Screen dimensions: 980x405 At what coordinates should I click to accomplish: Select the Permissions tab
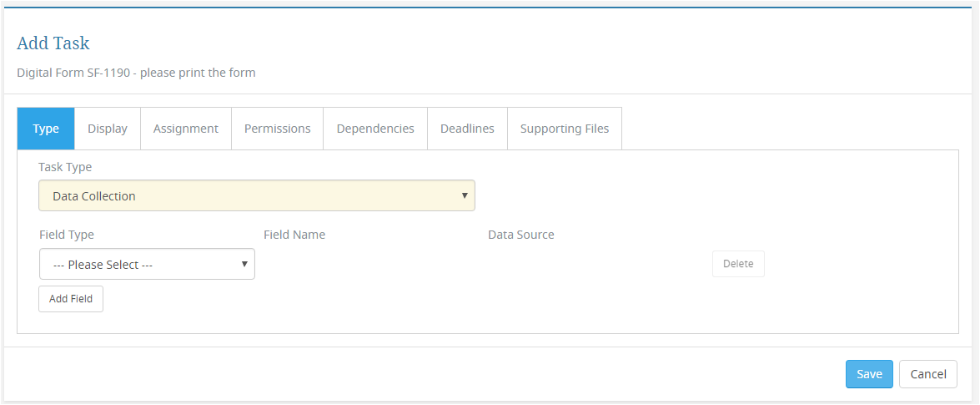click(278, 129)
